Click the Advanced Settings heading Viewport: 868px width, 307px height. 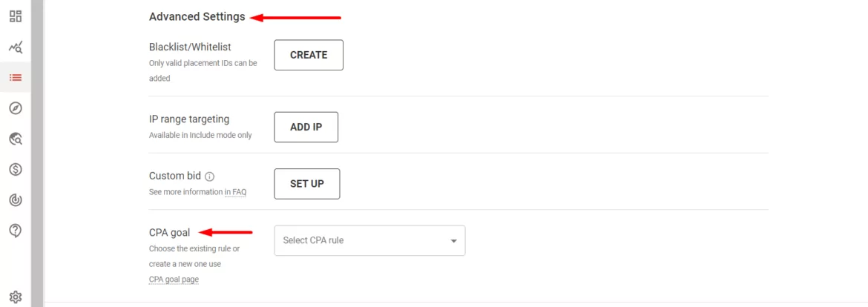(x=197, y=16)
